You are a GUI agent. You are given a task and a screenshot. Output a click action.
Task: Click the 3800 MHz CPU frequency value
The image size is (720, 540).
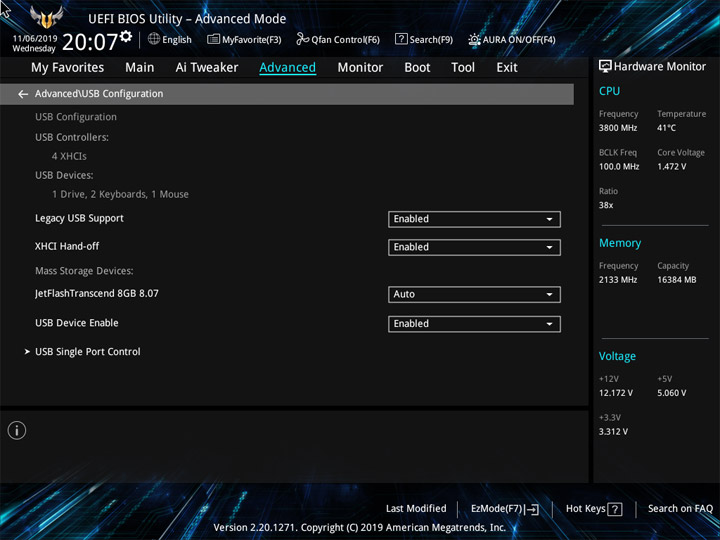click(x=618, y=128)
